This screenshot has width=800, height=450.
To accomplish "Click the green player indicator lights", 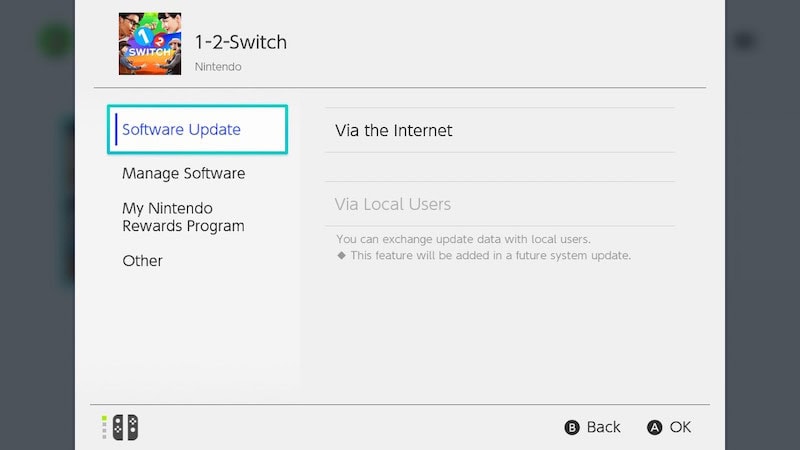I will [x=104, y=427].
